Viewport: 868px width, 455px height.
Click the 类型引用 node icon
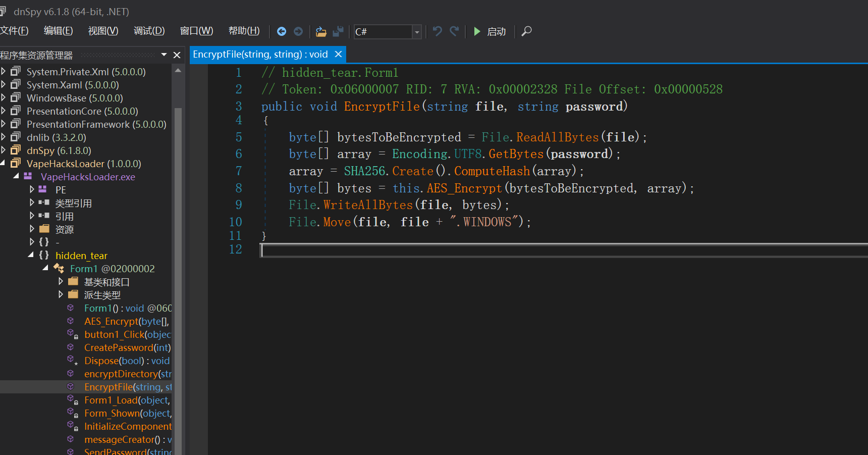pyautogui.click(x=44, y=203)
